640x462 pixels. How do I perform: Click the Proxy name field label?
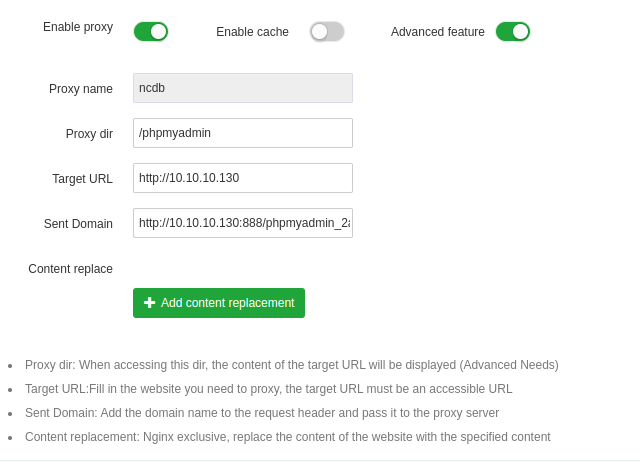[81, 89]
